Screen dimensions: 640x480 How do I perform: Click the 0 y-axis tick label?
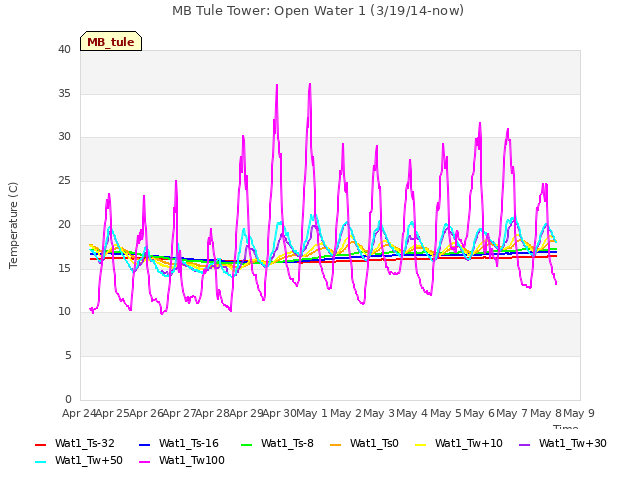68,399
